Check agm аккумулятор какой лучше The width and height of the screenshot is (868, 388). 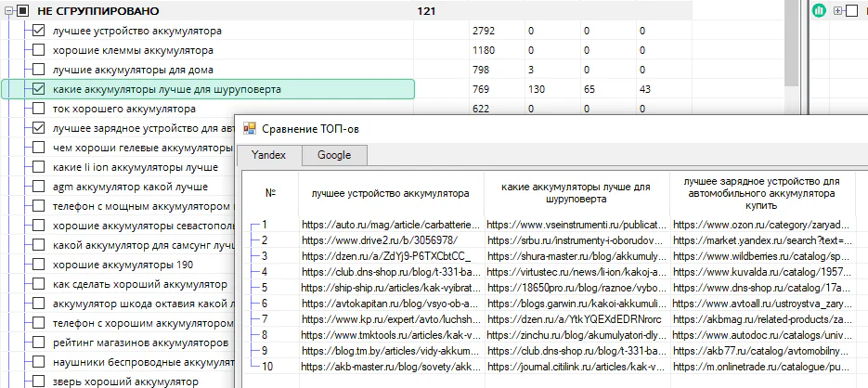coord(38,187)
